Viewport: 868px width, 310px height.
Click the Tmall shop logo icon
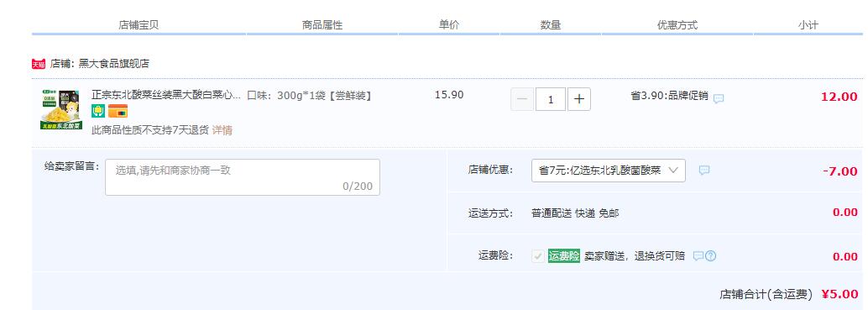[39, 64]
